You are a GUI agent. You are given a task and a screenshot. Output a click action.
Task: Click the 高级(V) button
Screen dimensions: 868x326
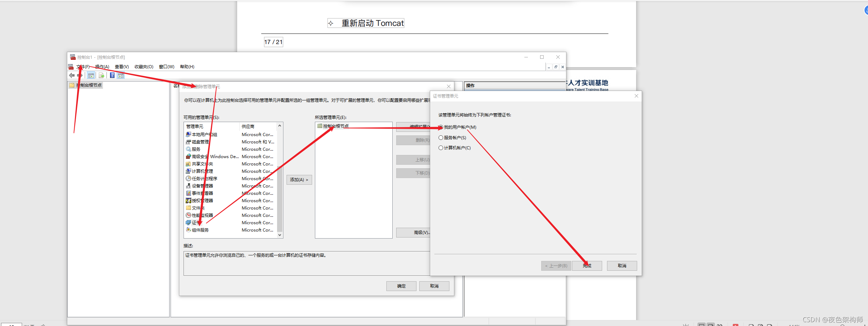click(413, 233)
